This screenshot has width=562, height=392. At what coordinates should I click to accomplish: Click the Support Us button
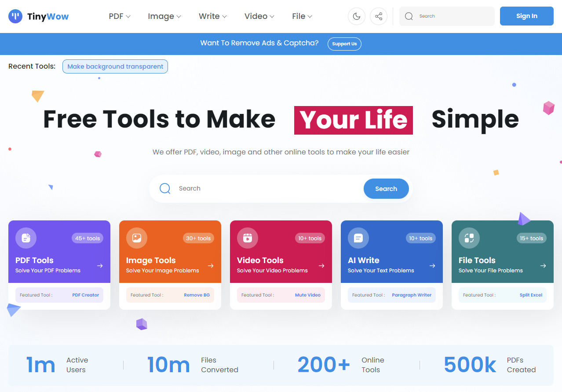[x=344, y=44]
